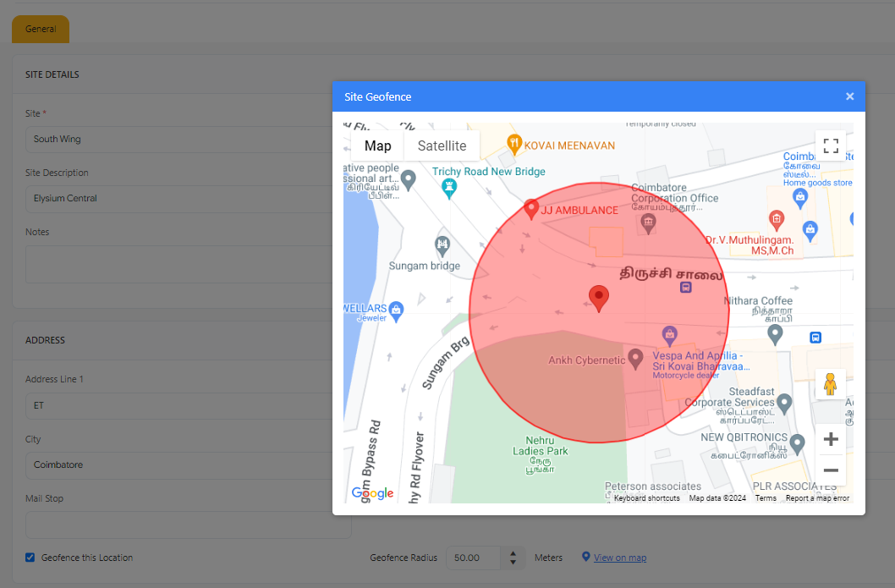Open Keyboard shortcuts for the map
Image resolution: width=895 pixels, height=588 pixels.
pyautogui.click(x=646, y=498)
